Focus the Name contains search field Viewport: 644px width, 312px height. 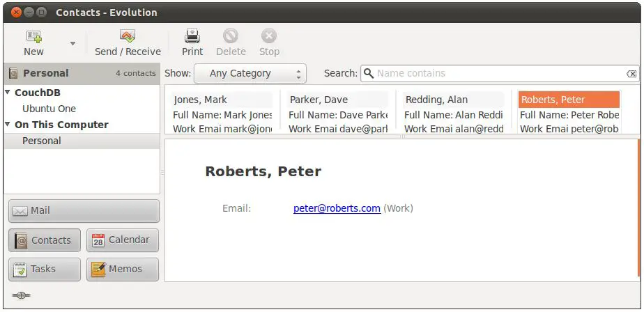click(x=500, y=74)
